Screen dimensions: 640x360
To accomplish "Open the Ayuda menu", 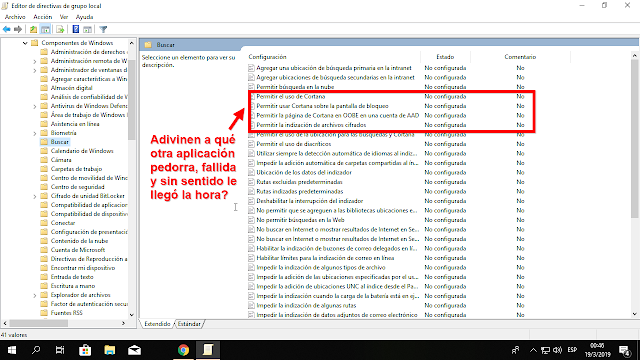I will [x=84, y=17].
